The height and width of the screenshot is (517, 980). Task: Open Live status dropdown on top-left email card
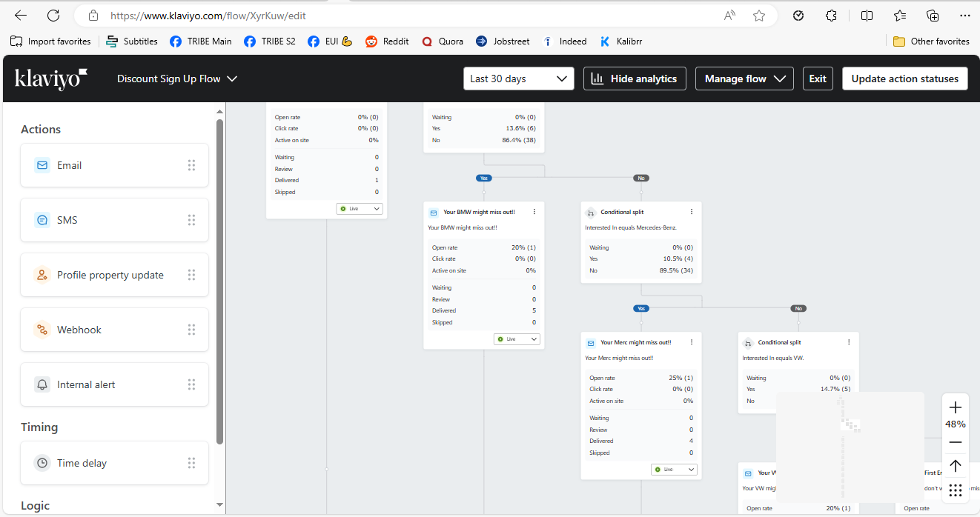pyautogui.click(x=360, y=209)
